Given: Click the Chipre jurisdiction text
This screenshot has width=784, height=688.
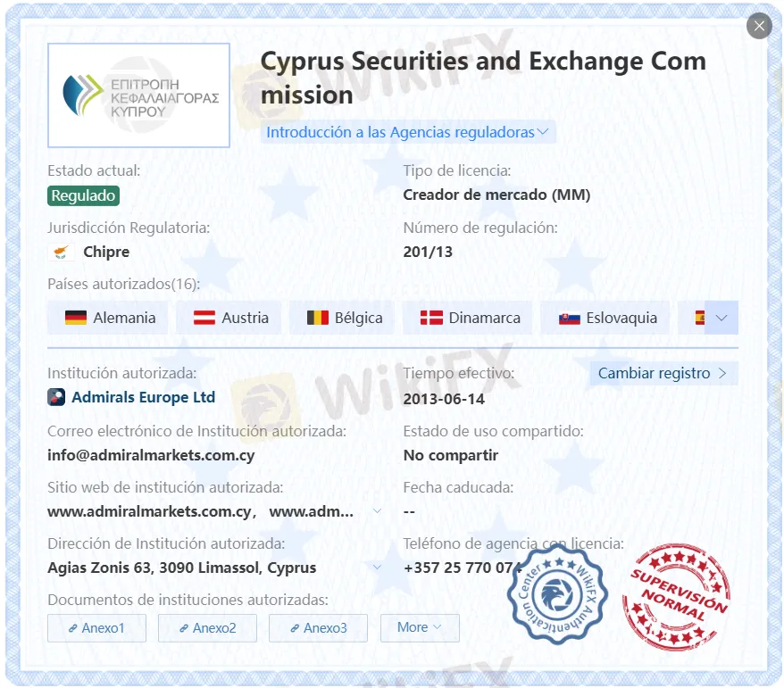Looking at the screenshot, I should 106,252.
